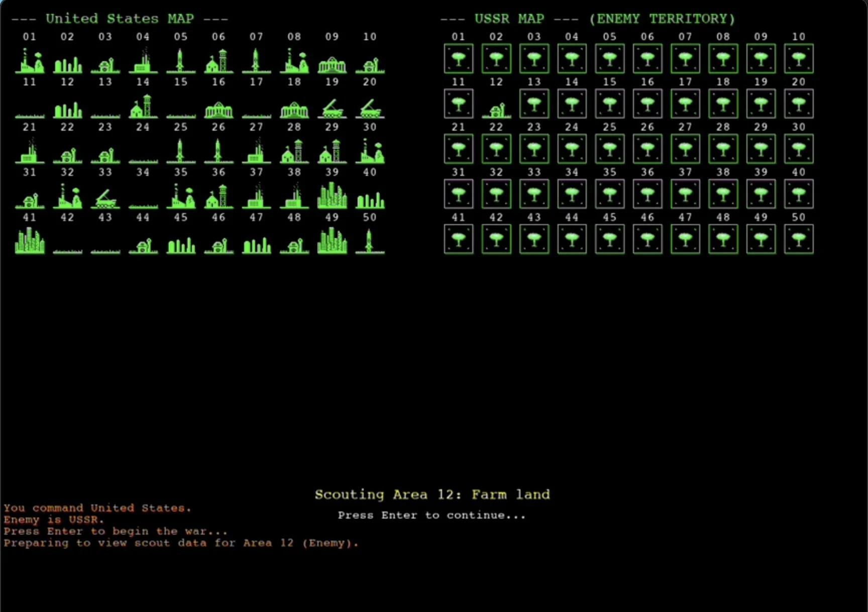Screen dimensions: 868x612
Task: Click the missile icon in US area 25
Action: pyautogui.click(x=180, y=151)
